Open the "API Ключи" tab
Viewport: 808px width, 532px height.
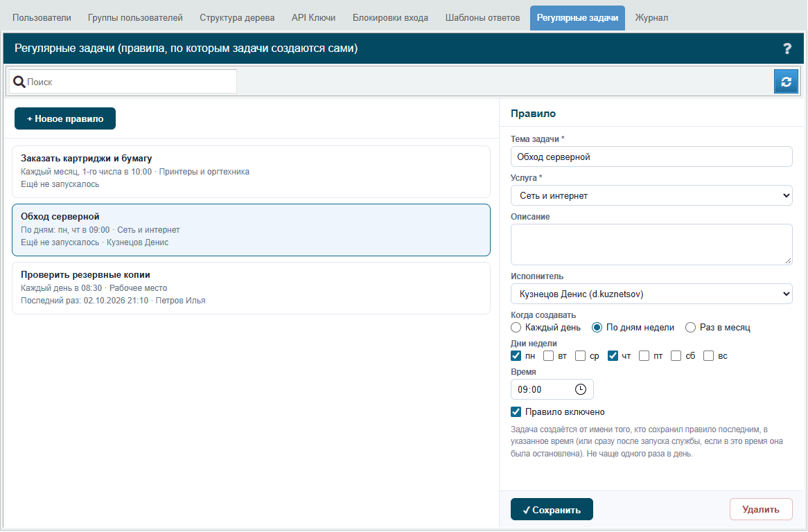pos(313,18)
